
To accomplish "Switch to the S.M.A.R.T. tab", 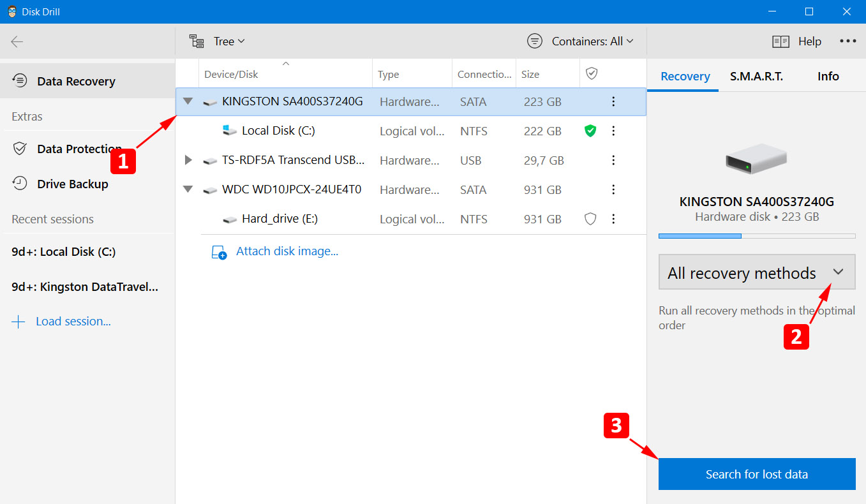I will click(x=756, y=76).
